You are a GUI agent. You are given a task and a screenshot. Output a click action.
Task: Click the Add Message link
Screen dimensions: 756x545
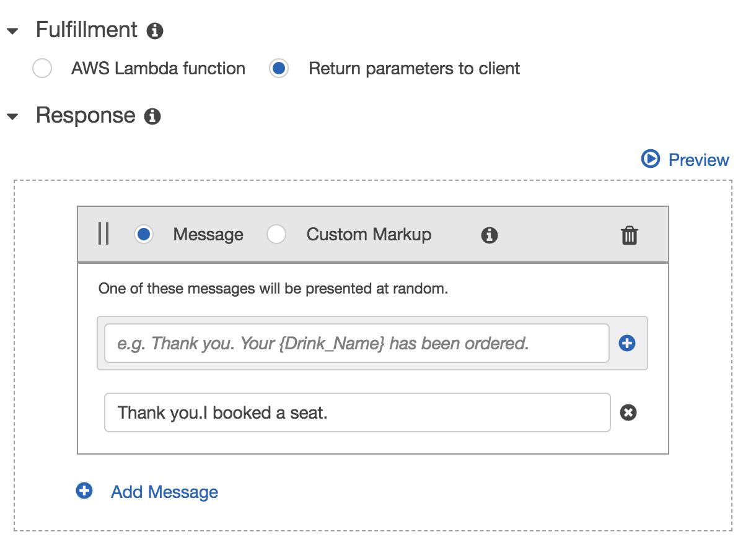tap(164, 492)
